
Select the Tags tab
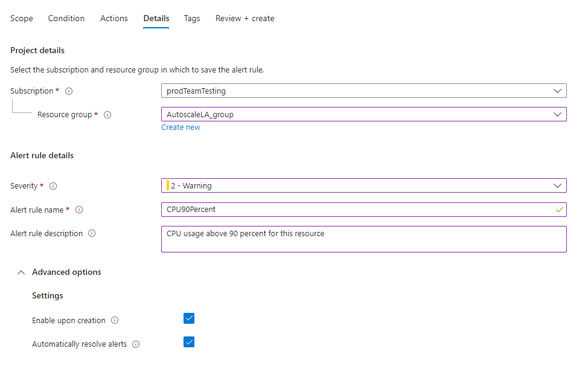point(192,19)
